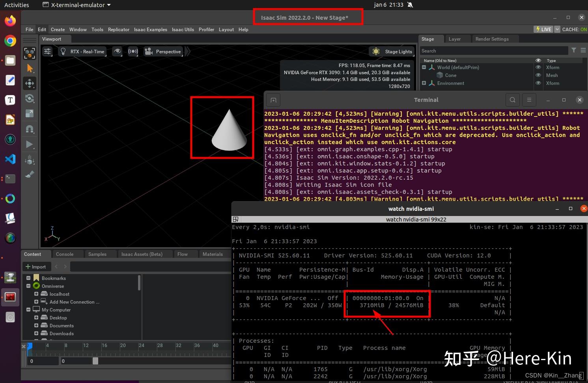Enable the Snap tool (magnet icon)
This screenshot has height=383, width=588.
(30, 129)
